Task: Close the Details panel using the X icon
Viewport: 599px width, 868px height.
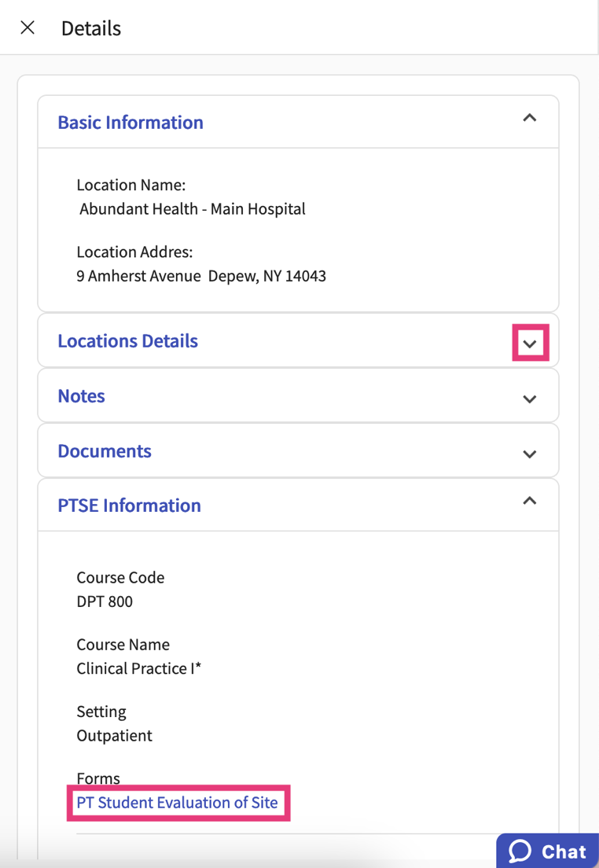Action: (x=27, y=27)
